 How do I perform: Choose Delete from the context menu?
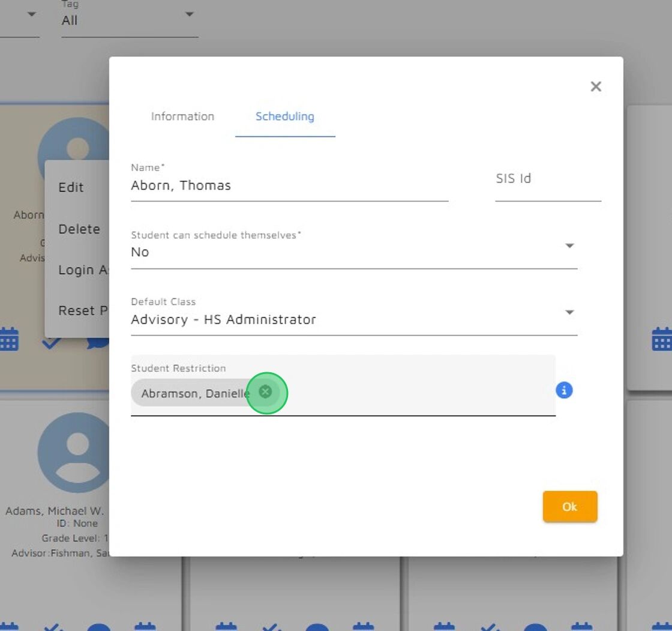pyautogui.click(x=77, y=229)
